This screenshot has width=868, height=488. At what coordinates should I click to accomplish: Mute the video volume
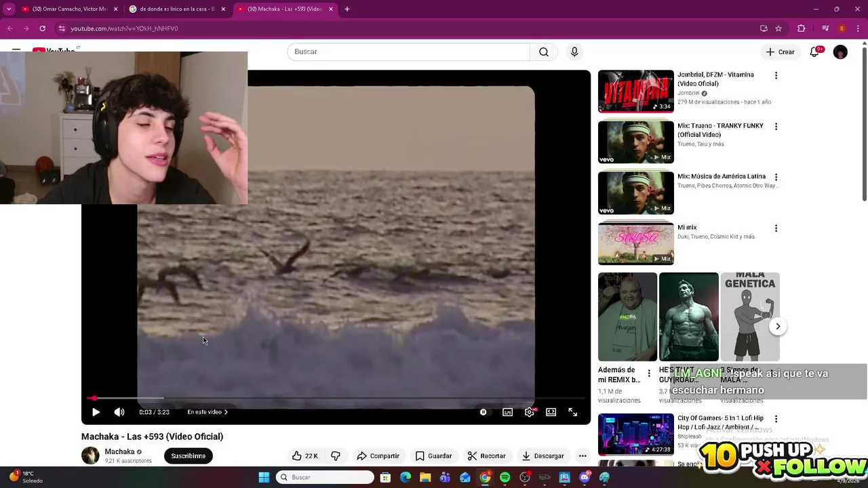pyautogui.click(x=119, y=411)
